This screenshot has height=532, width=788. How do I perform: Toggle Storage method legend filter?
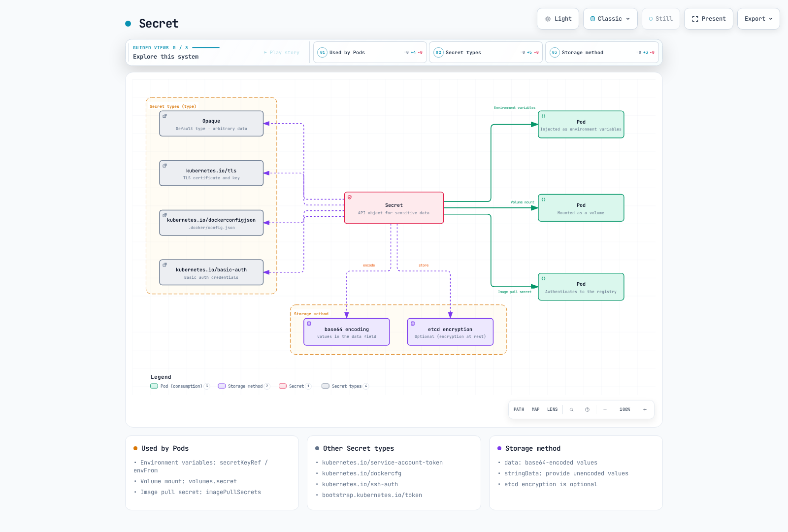tap(244, 386)
